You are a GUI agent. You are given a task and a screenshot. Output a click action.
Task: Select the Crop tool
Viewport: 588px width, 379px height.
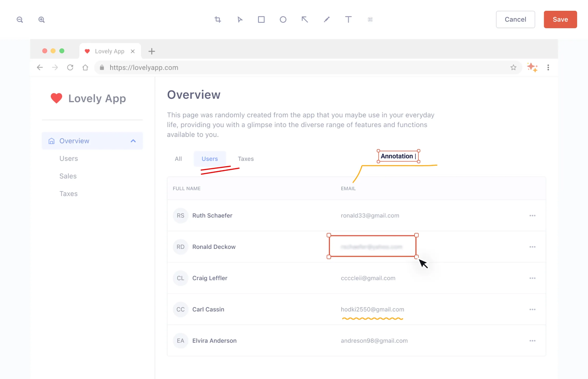(217, 19)
